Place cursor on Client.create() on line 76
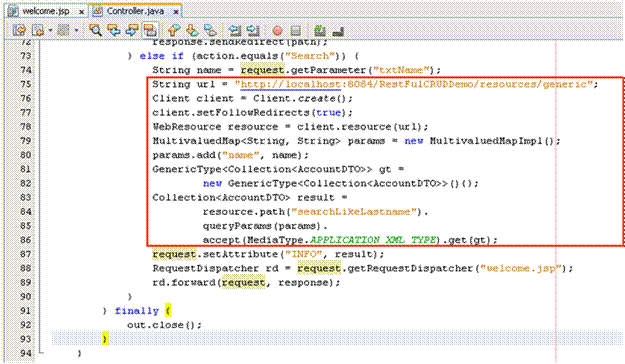 tap(299, 98)
